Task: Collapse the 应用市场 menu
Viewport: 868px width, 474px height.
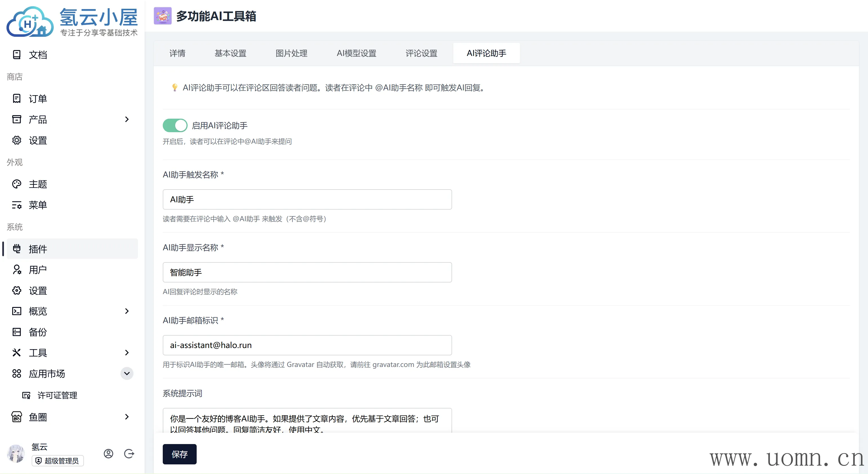Action: coord(127,373)
